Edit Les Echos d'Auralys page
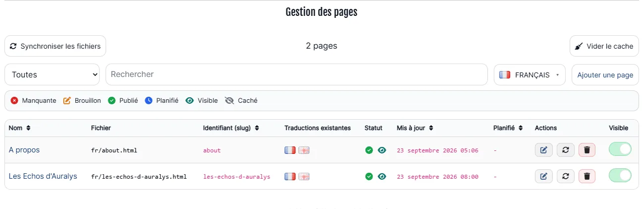The height and width of the screenshot is (209, 644). tap(543, 176)
